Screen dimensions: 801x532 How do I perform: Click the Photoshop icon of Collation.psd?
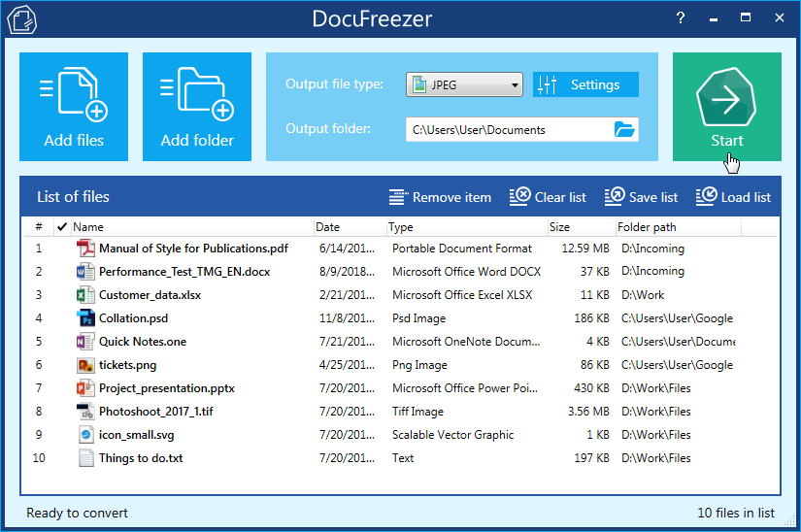85,318
